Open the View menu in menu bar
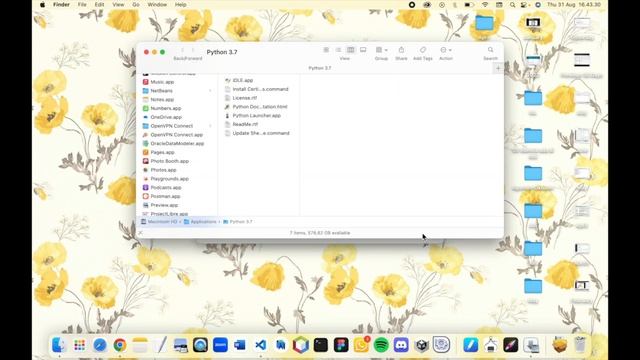The image size is (640, 360). (x=118, y=4)
